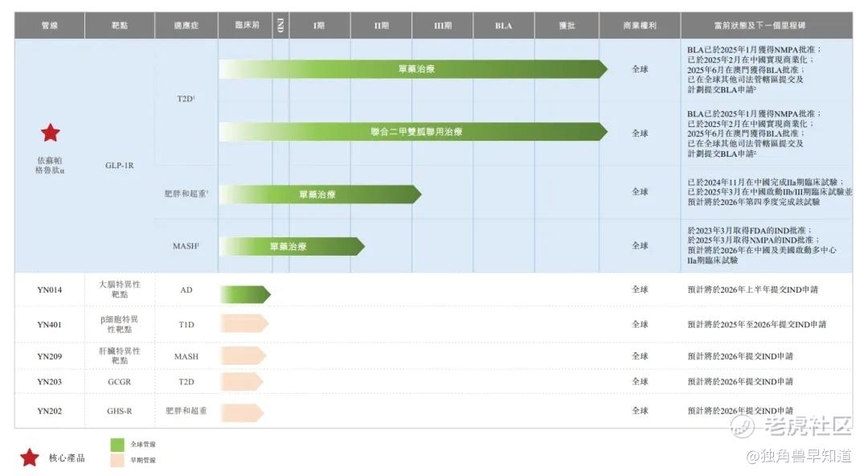Click the 單藥治療 bar in the MASH row
Viewport: 868px width, 476px height.
[x=292, y=246]
